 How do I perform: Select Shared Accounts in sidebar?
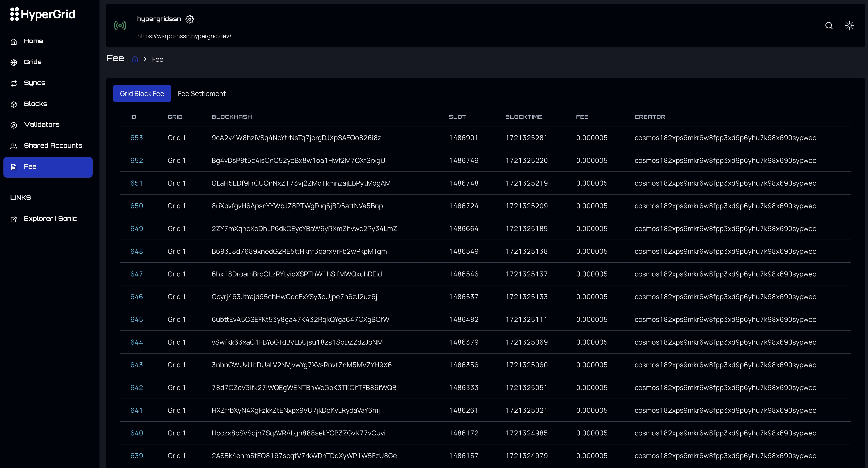pyautogui.click(x=53, y=145)
